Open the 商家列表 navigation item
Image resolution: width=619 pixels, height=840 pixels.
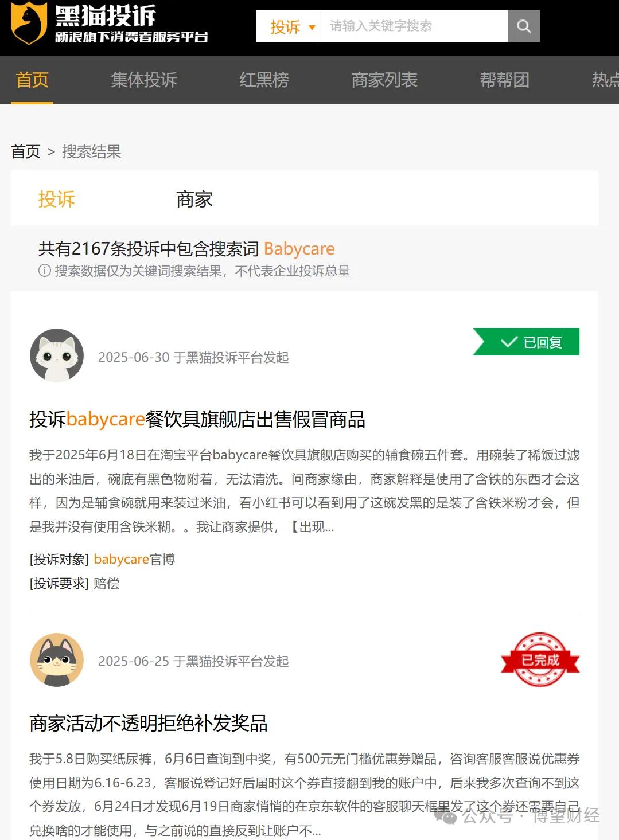(x=384, y=80)
